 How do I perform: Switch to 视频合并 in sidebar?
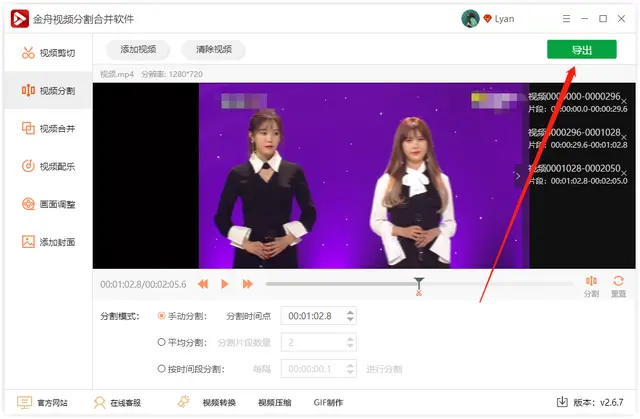click(x=47, y=128)
